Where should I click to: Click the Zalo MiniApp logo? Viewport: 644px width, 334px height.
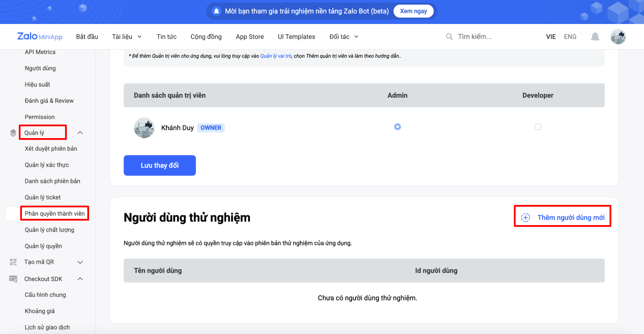click(40, 37)
